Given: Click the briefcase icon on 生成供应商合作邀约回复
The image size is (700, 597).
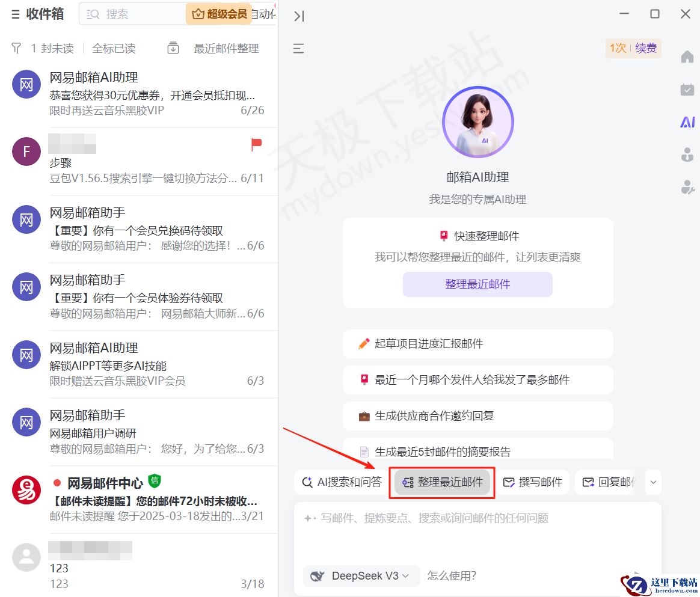Looking at the screenshot, I should tap(364, 416).
